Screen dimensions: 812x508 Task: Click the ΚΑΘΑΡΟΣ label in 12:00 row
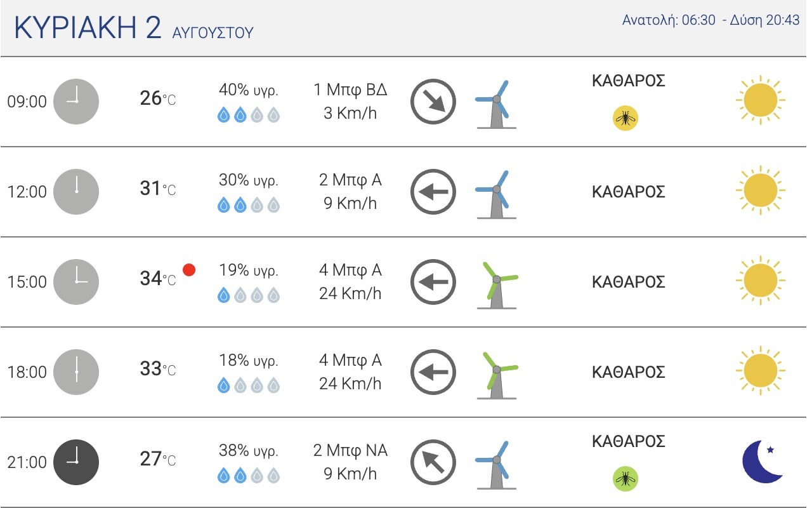click(628, 192)
